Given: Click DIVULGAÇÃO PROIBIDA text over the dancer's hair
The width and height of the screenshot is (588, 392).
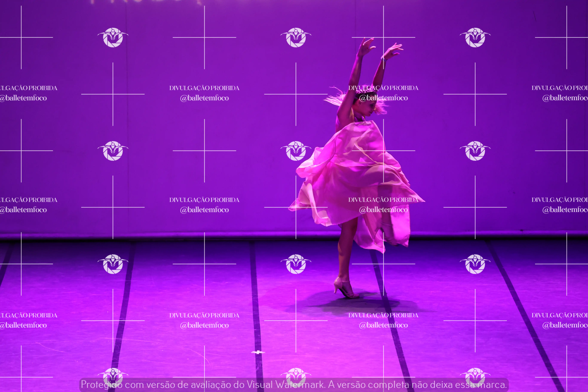Looking at the screenshot, I should point(383,88).
